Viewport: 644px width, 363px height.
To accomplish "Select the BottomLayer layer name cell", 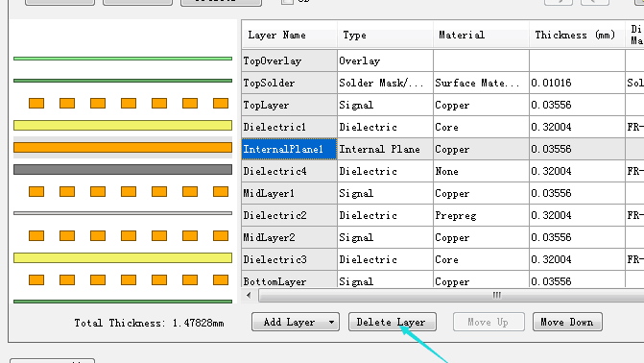I will pyautogui.click(x=289, y=281).
